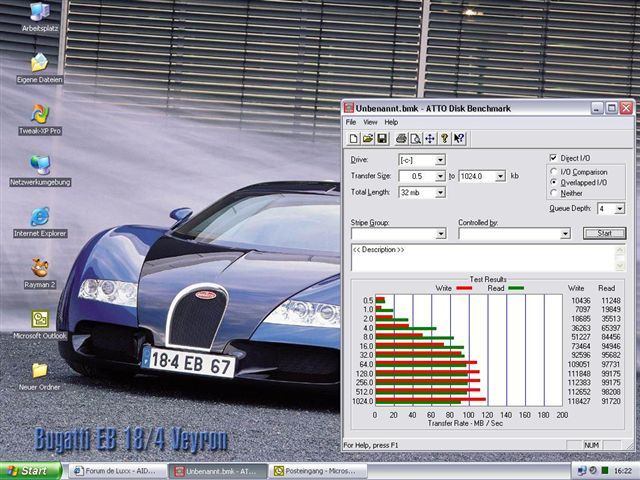This screenshot has height=480, width=640.
Task: Click the four-arrow move toolbar icon
Action: [430, 139]
